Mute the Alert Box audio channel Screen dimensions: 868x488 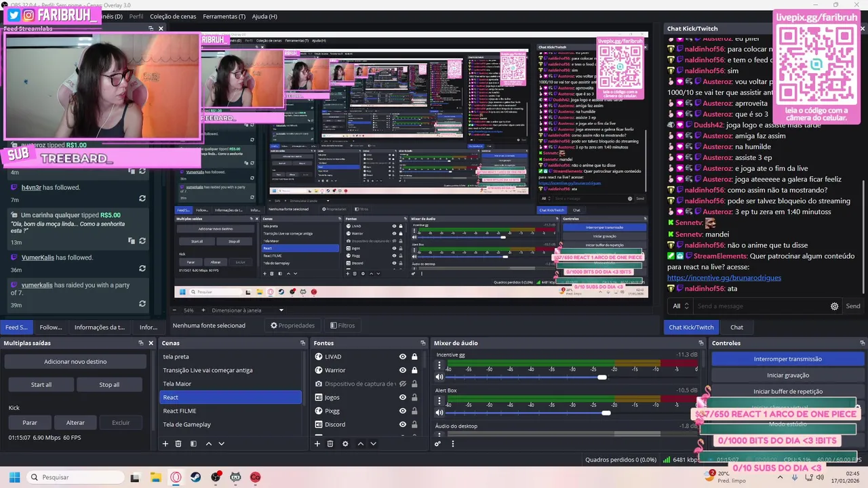click(439, 413)
